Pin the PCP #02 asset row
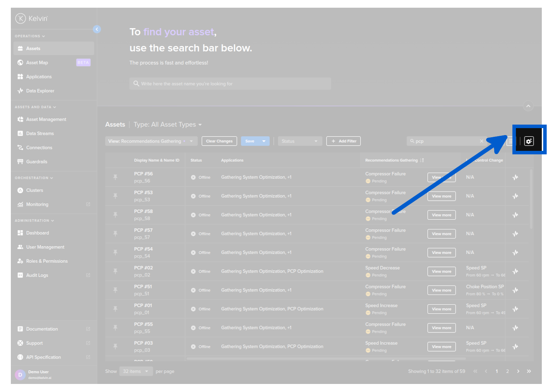 point(115,271)
